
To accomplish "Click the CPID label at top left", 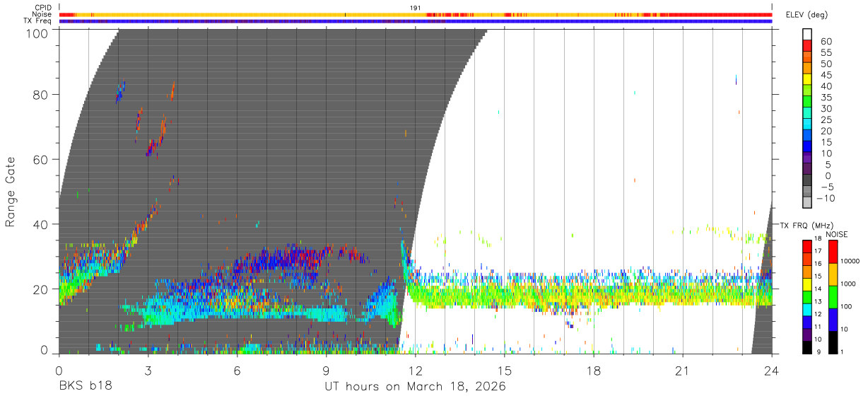I will tap(43, 8).
